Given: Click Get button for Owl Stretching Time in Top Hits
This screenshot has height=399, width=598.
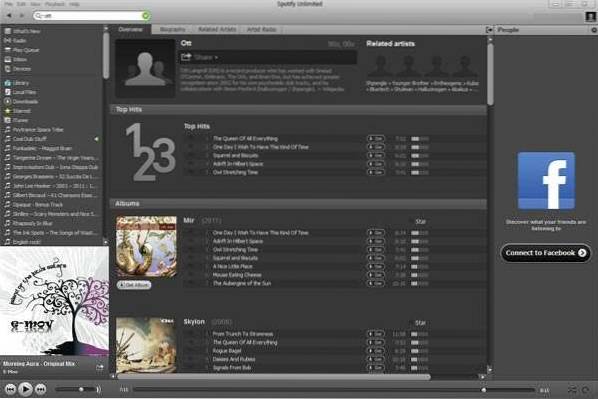Looking at the screenshot, I should click(376, 172).
